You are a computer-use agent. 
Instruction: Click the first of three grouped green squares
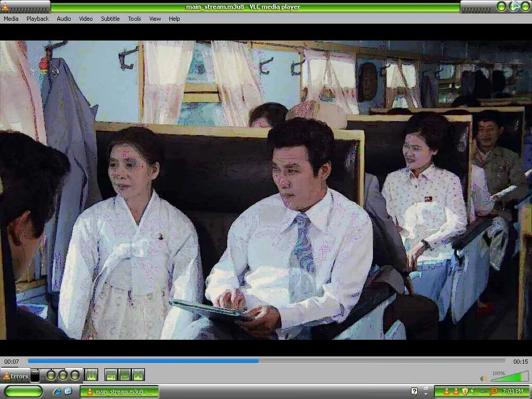coord(111,375)
